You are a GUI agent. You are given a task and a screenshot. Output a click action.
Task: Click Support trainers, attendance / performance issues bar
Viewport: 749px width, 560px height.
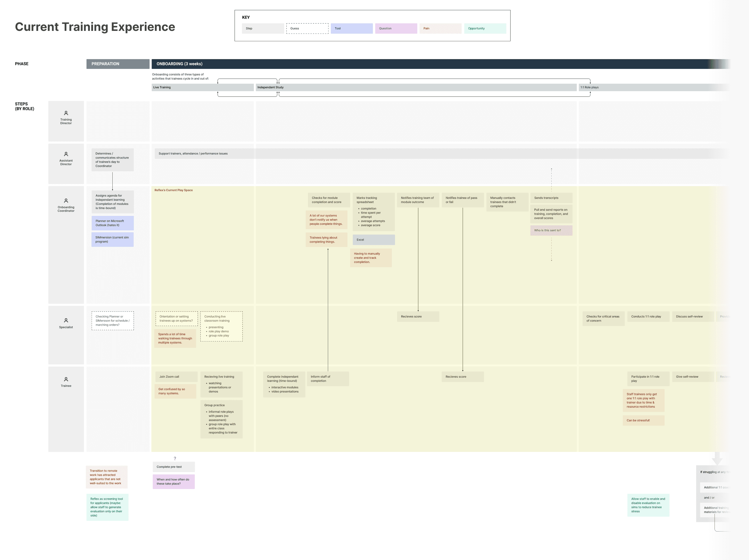coord(339,154)
